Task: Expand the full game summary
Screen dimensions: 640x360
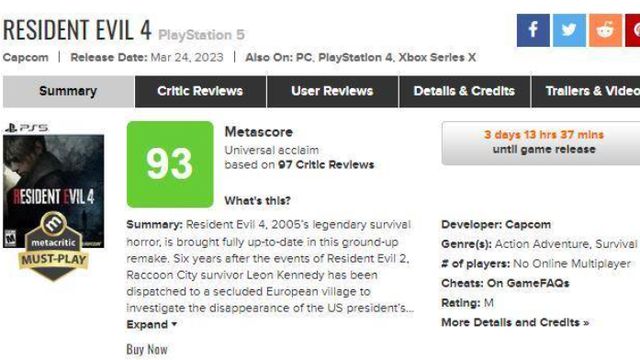Action: pyautogui.click(x=151, y=324)
